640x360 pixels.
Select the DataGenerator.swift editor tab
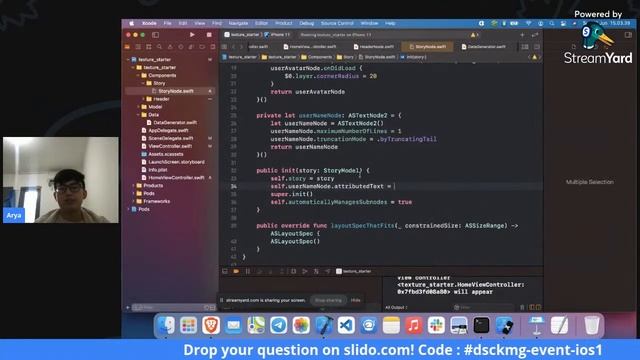pos(484,47)
